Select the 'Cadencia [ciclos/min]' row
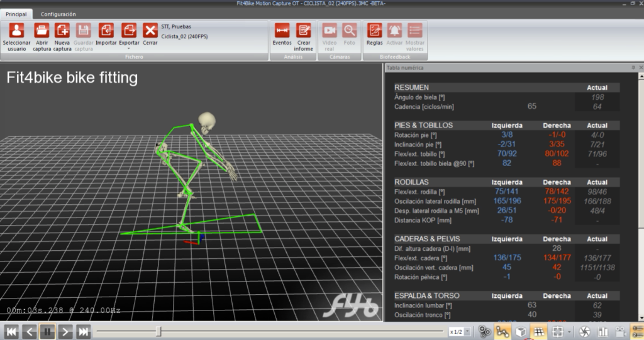This screenshot has height=340, width=644. (x=506, y=107)
